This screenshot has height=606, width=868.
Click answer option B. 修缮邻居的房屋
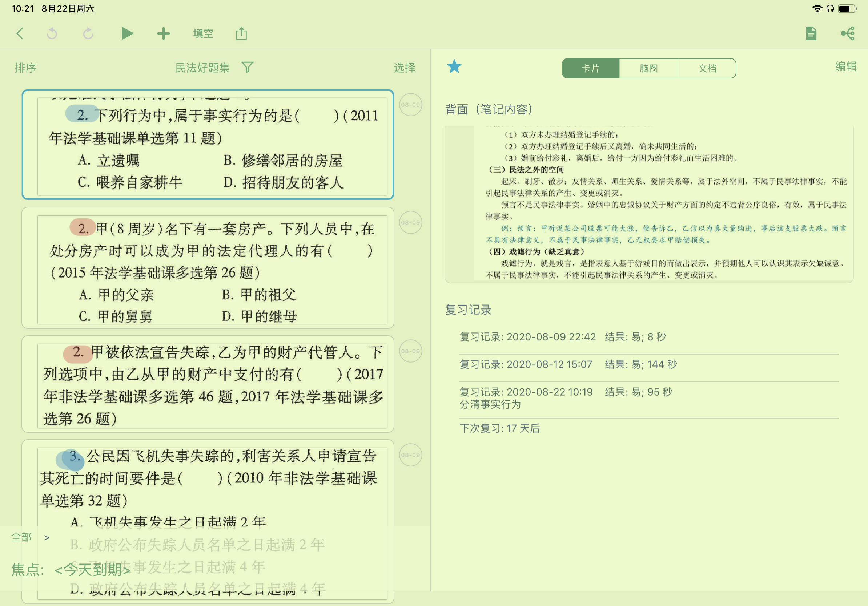(283, 161)
